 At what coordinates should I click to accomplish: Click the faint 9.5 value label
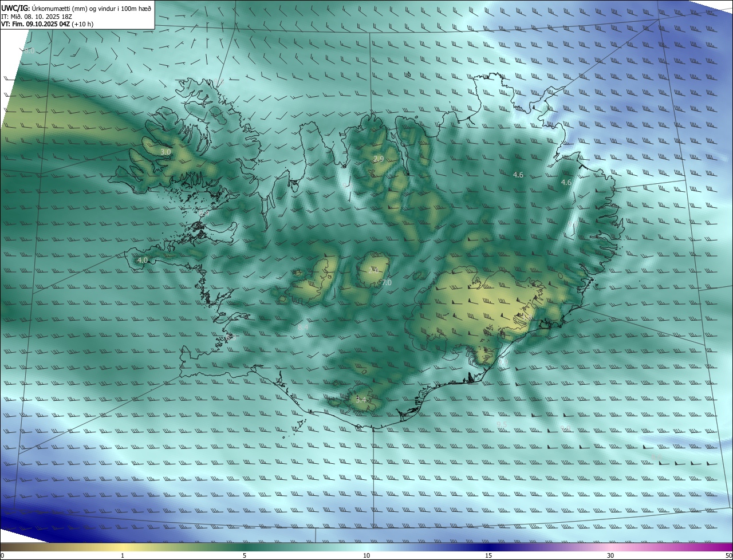pyautogui.click(x=502, y=424)
